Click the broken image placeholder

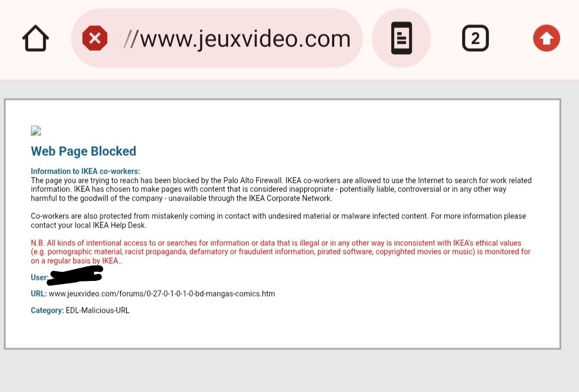[x=36, y=130]
